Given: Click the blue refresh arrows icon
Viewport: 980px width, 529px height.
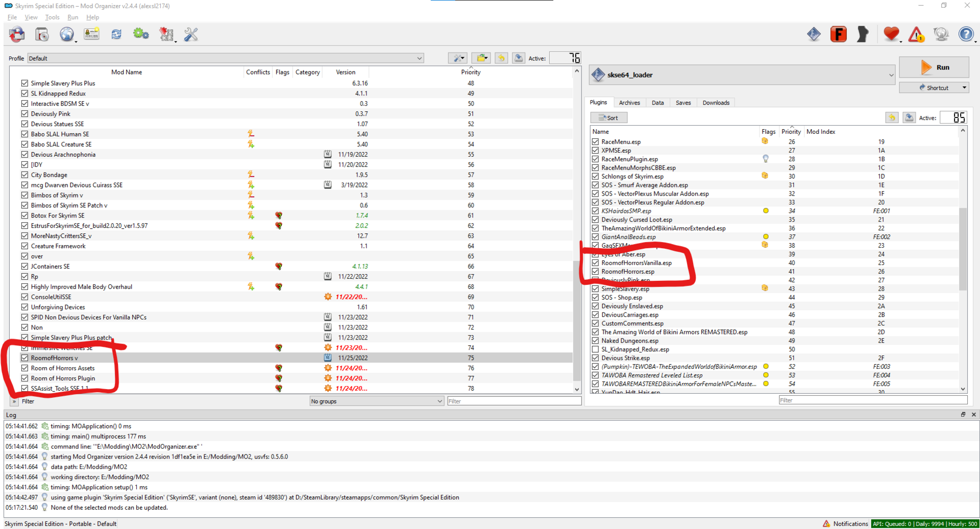Looking at the screenshot, I should tap(116, 35).
